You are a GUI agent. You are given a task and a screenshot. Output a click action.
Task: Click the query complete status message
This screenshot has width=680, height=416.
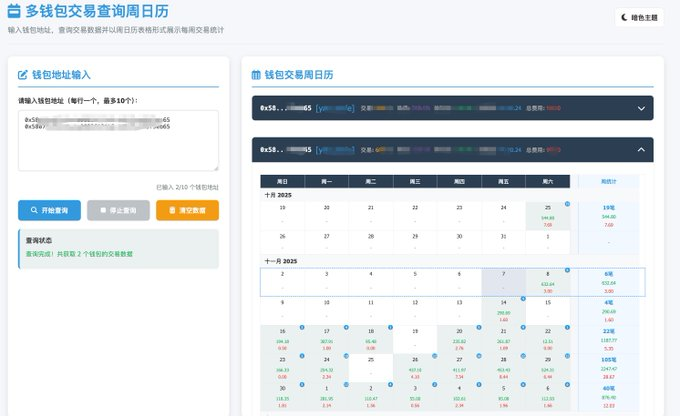tap(79, 254)
